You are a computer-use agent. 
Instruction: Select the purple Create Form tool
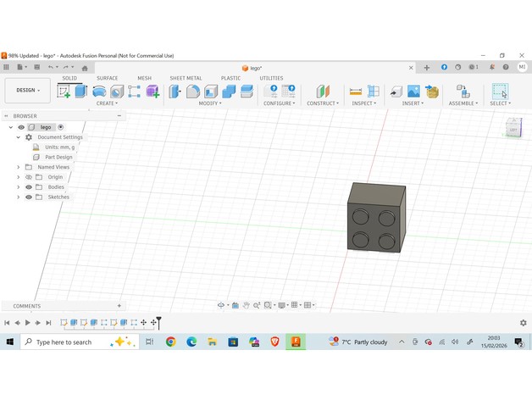point(152,92)
